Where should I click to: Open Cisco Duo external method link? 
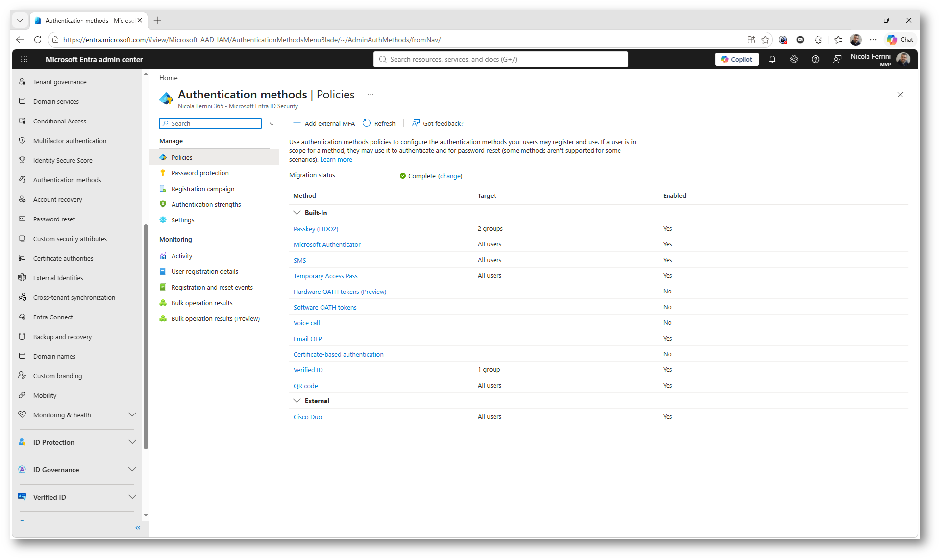[x=308, y=417]
